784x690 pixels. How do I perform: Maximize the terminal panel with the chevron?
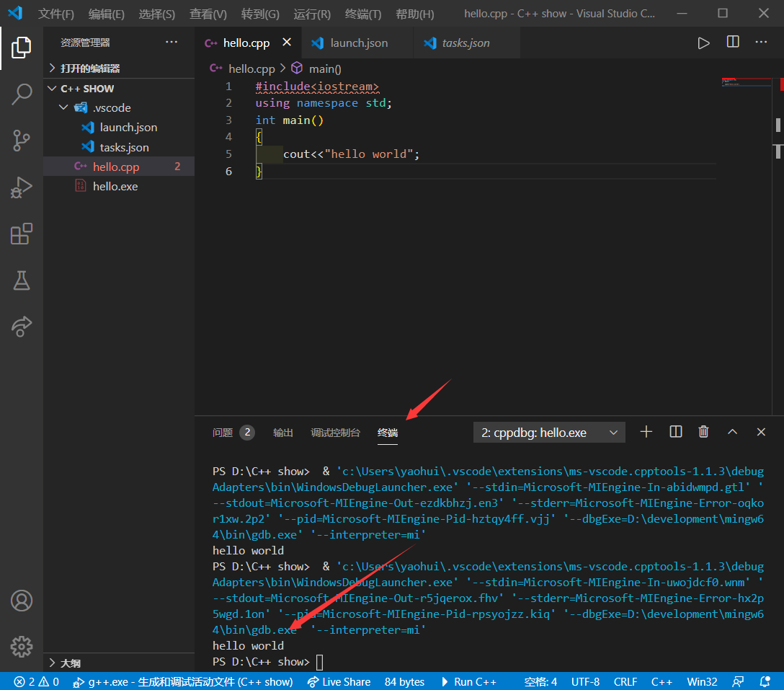coord(732,431)
